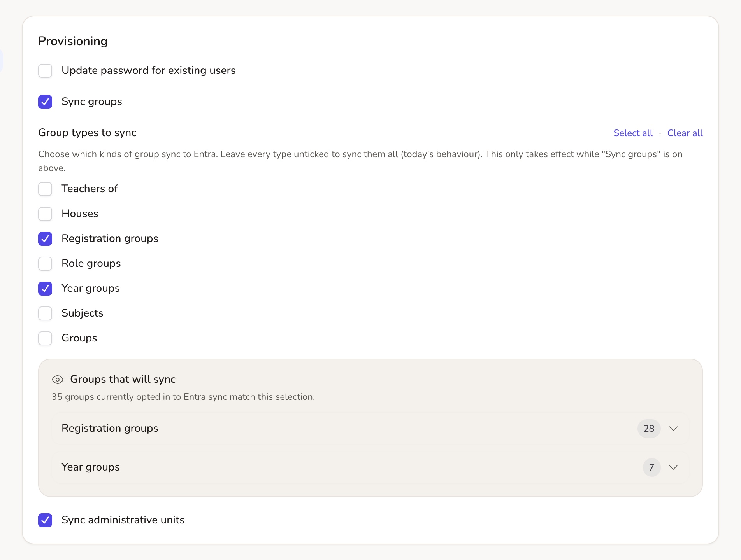
Task: Expand Year groups chevron in sync preview
Action: tap(673, 467)
